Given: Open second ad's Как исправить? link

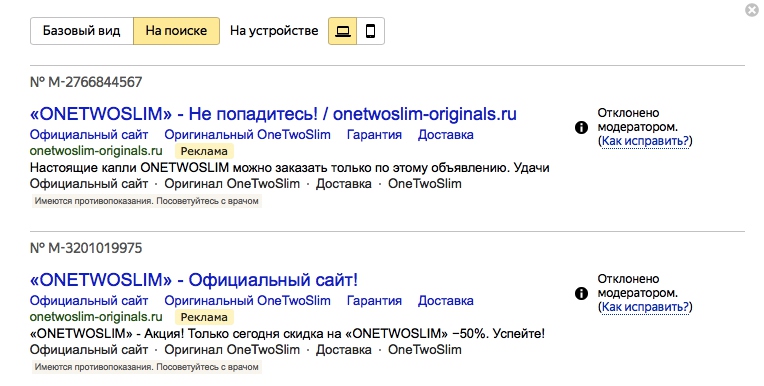Looking at the screenshot, I should 645,307.
